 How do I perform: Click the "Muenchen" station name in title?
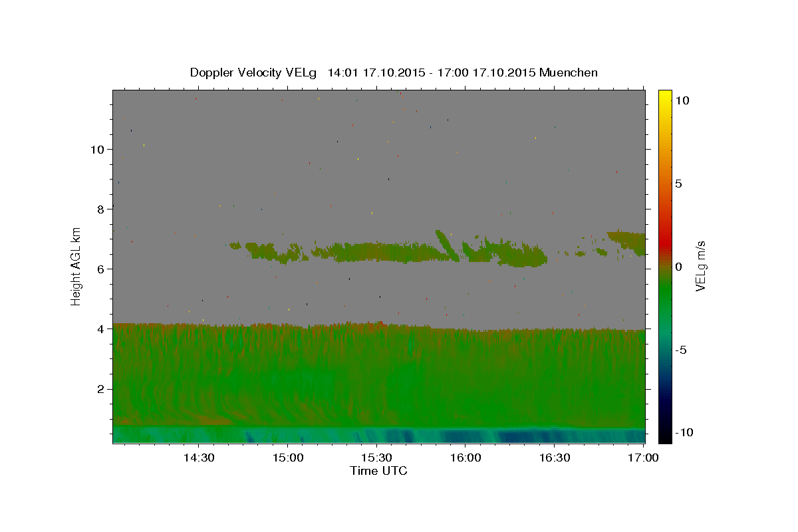point(569,72)
